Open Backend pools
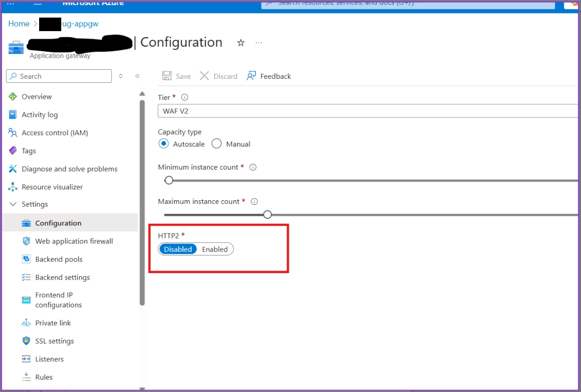The width and height of the screenshot is (581, 392). 59,259
